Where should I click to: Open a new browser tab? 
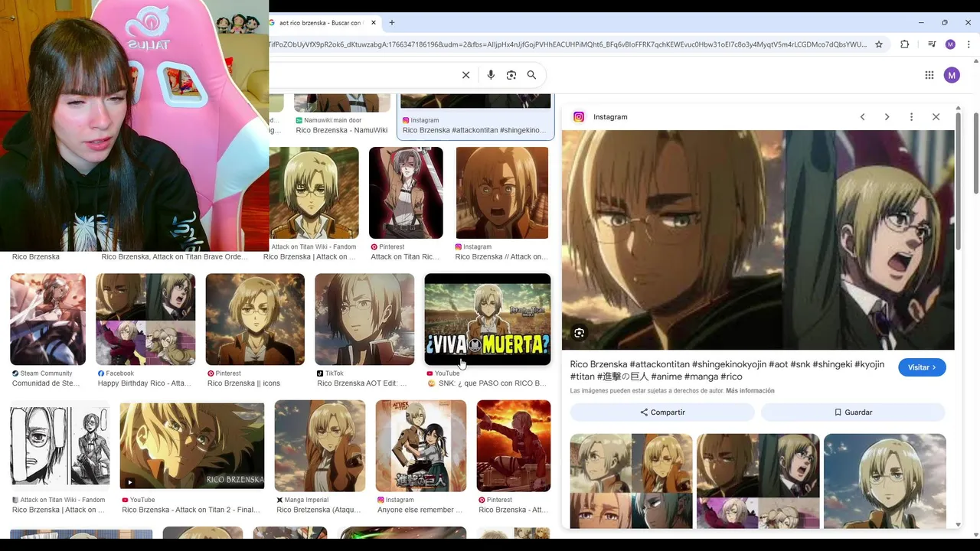(x=392, y=23)
